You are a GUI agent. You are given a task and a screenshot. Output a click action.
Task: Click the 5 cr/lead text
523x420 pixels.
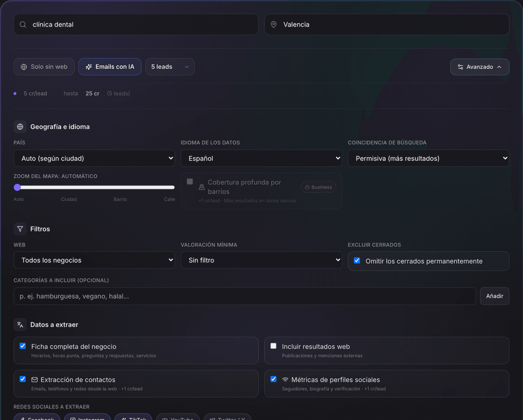click(35, 93)
